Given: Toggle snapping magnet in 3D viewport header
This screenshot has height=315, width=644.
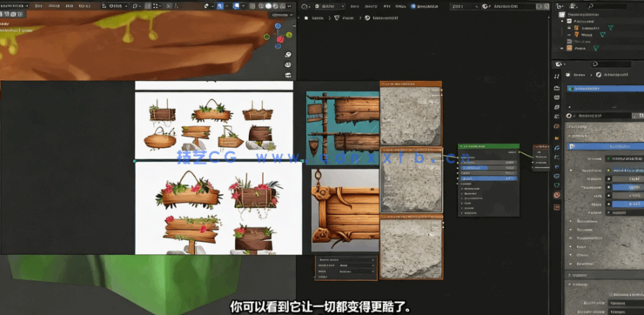Looking at the screenshot, I should coord(147,6).
